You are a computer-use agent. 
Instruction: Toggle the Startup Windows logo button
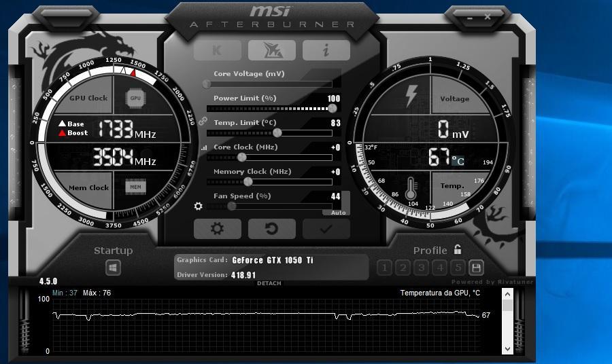(x=113, y=268)
